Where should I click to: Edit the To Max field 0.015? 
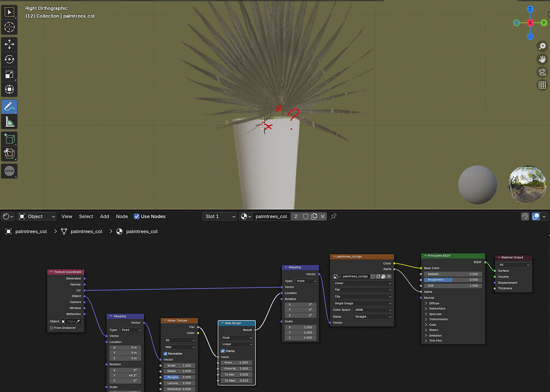tap(236, 380)
